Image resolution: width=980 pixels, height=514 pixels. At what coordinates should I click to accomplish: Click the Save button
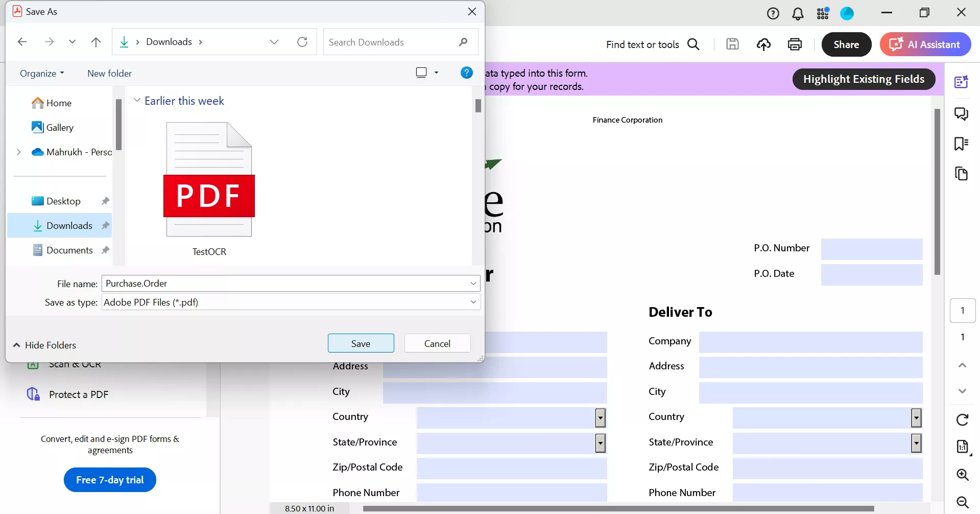click(x=361, y=343)
